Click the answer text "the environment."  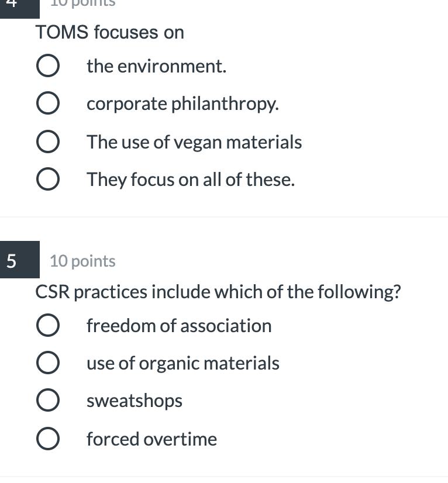tap(157, 65)
